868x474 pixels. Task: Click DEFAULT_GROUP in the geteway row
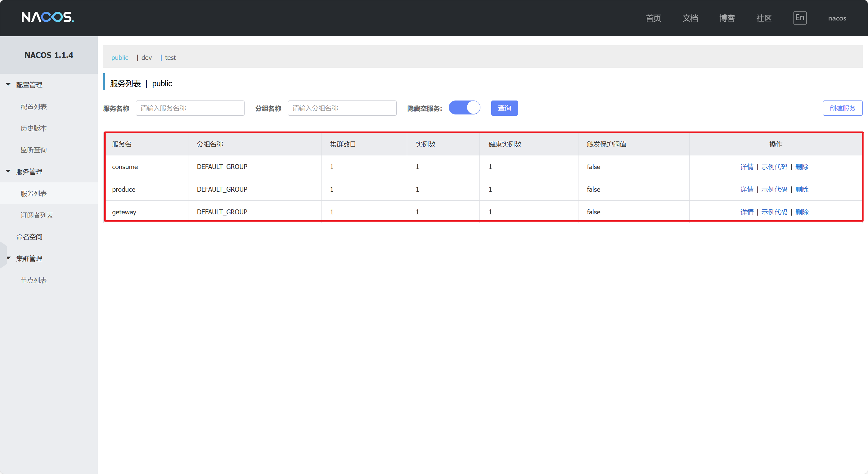[x=222, y=212]
